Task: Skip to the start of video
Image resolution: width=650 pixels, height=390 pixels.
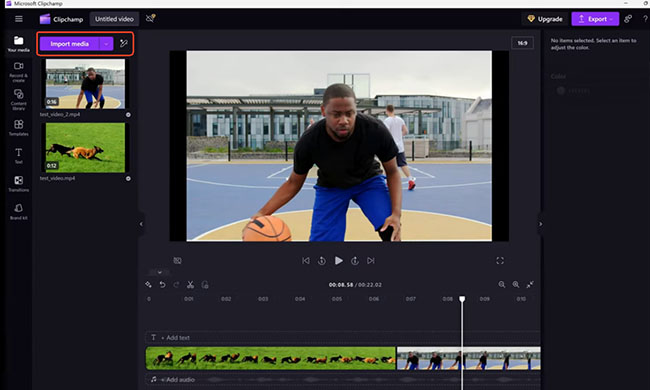Action: click(306, 260)
